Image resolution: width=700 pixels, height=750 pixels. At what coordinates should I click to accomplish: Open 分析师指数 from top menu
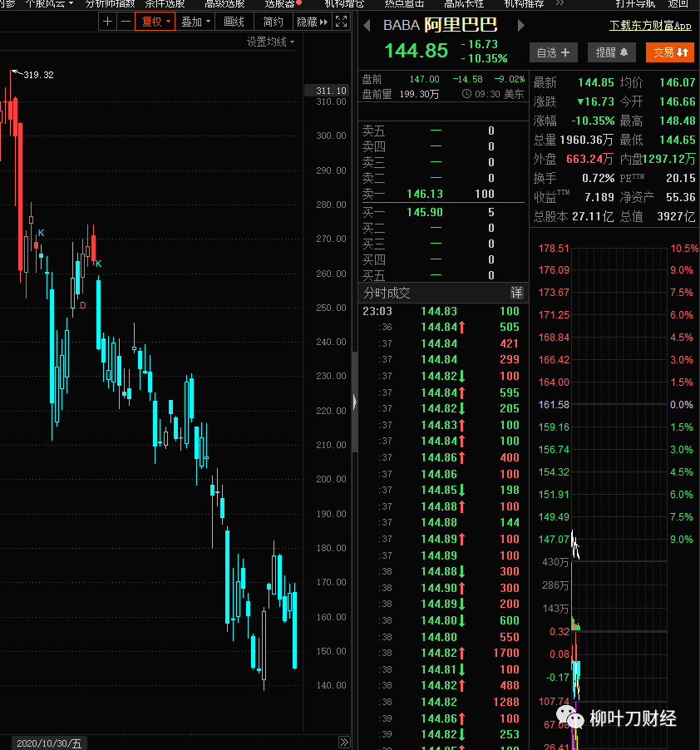point(110,4)
